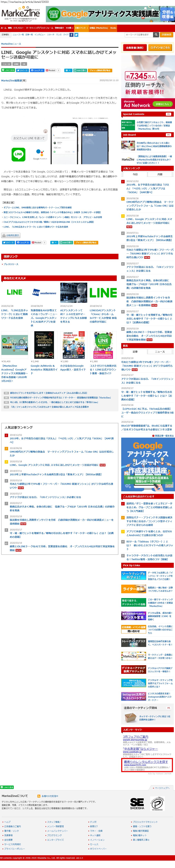The height and width of the screenshot is (868, 175).
Task: Open the Twitter icon in the sub-navigation bar
Action: click(x=76, y=35)
